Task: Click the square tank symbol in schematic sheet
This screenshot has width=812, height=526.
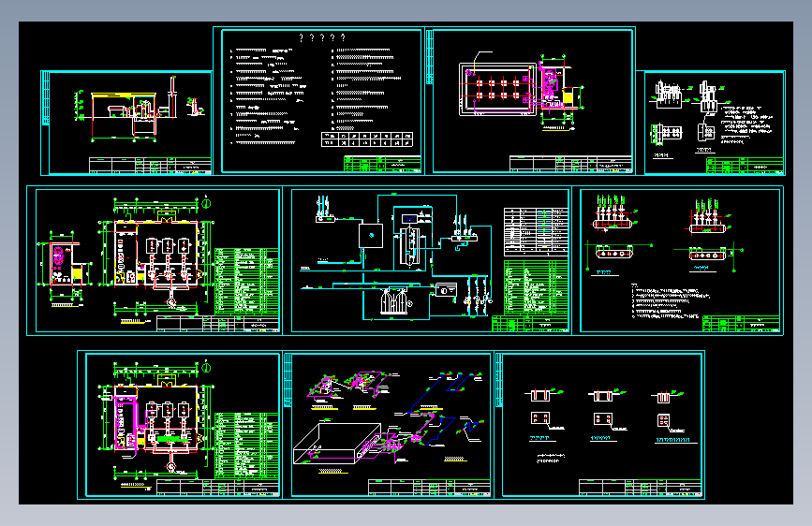Action: 371,236
